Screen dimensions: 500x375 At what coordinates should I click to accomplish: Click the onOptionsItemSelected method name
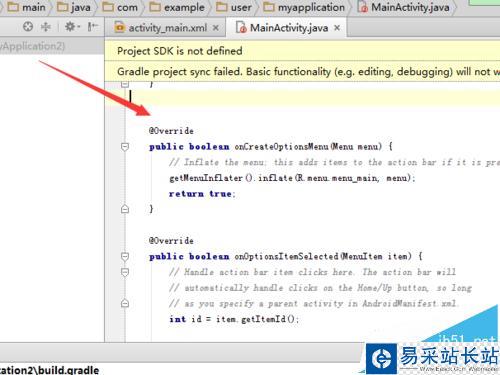(x=287, y=256)
